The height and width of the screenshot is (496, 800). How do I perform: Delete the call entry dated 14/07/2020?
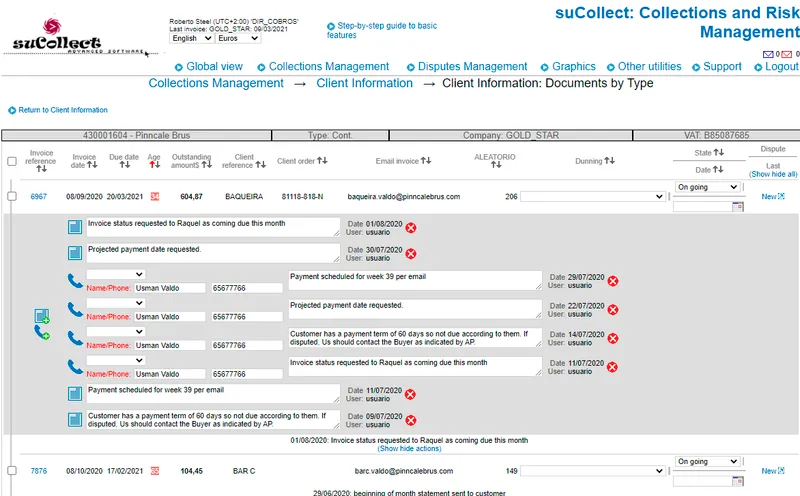(x=613, y=338)
